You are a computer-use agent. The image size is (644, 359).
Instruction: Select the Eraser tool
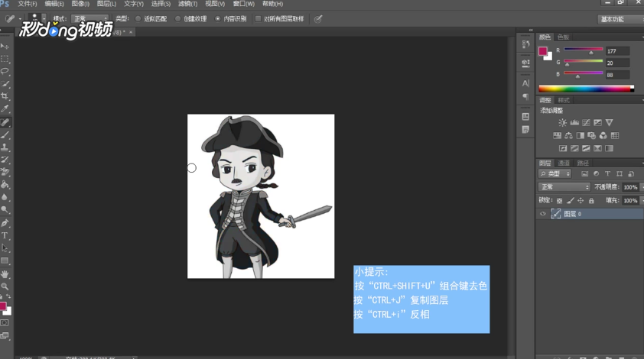coord(5,172)
